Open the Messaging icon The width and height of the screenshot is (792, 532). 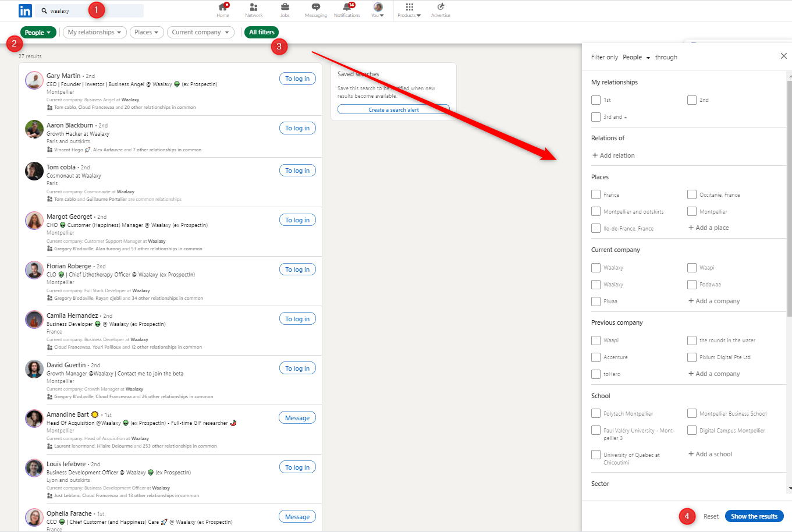(315, 7)
